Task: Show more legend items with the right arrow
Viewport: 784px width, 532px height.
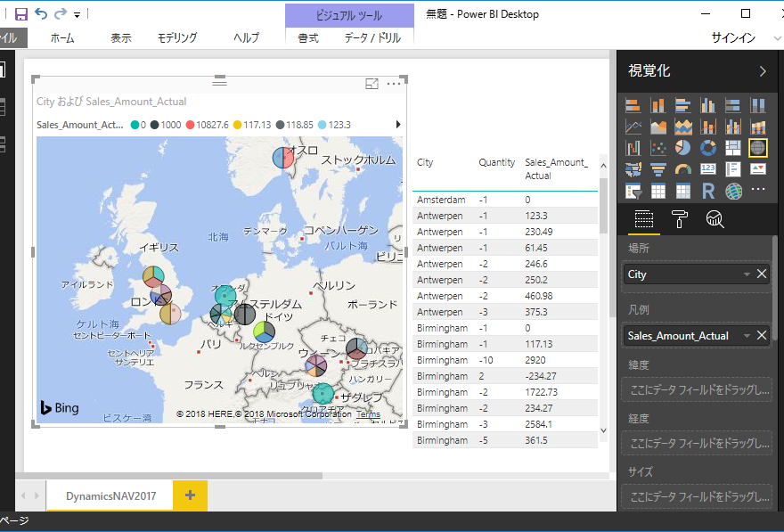Action: [398, 125]
